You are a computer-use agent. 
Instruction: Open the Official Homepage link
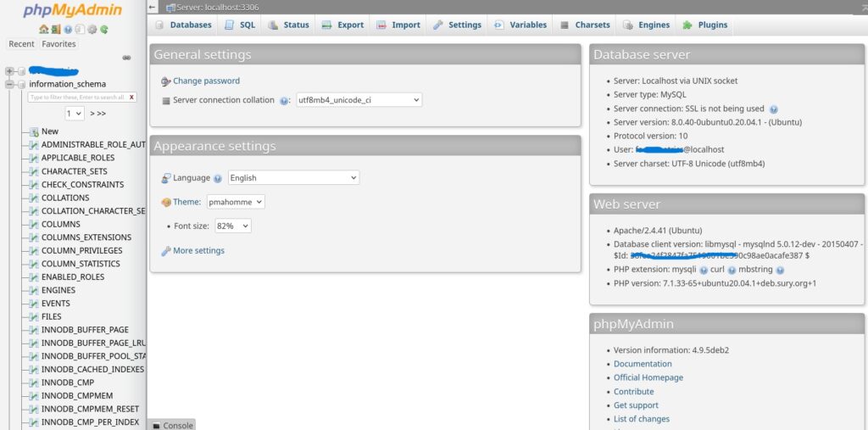(x=648, y=378)
